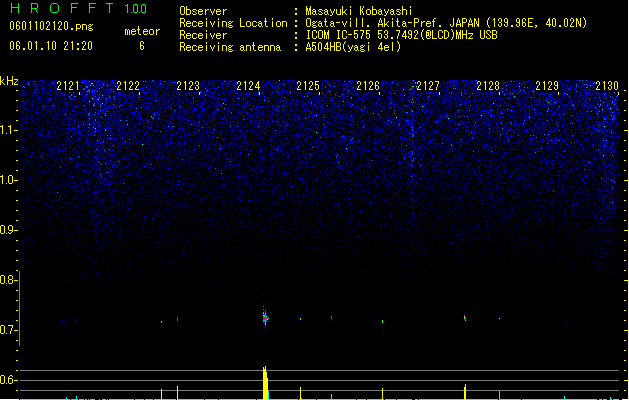Select the 2124 time marker
The height and width of the screenshot is (400, 629).
pyautogui.click(x=248, y=86)
